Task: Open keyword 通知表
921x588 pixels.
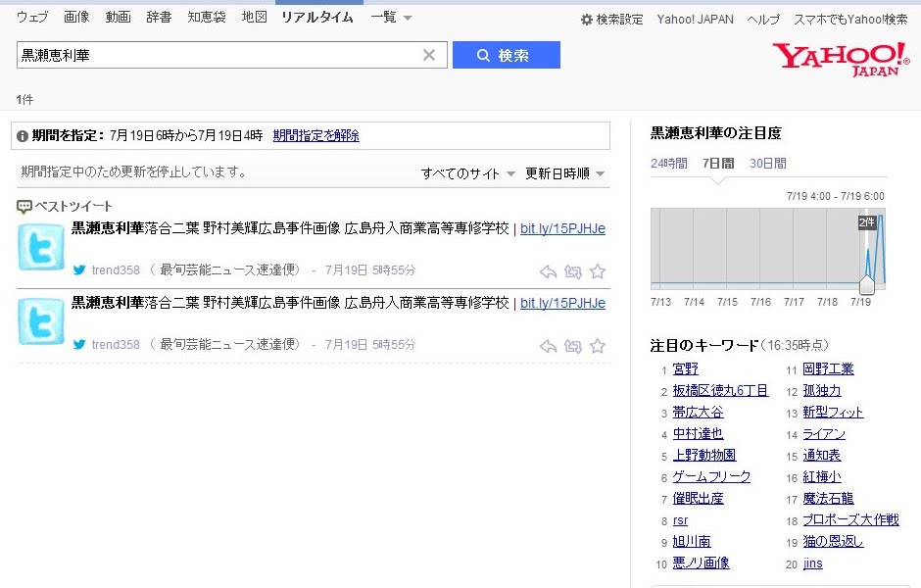Action: click(x=822, y=456)
